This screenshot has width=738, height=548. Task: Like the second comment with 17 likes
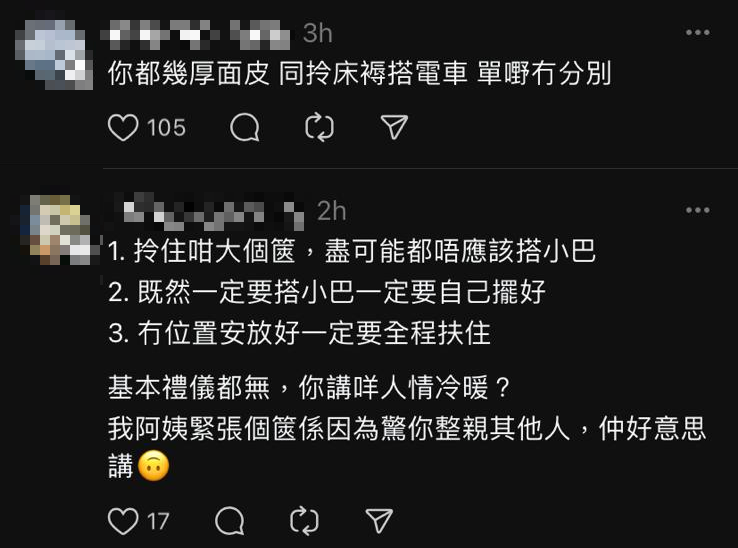[x=123, y=521]
